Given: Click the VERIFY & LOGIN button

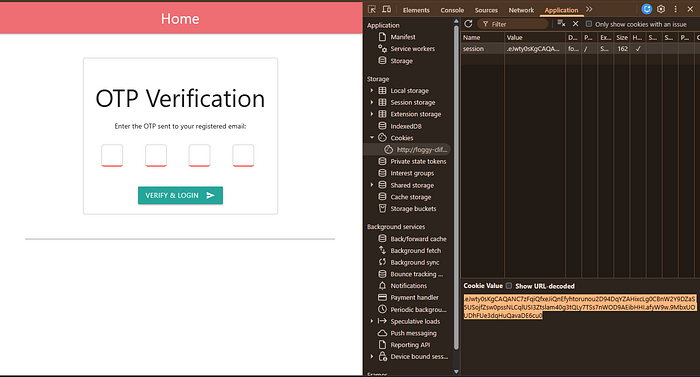Looking at the screenshot, I should tap(180, 195).
